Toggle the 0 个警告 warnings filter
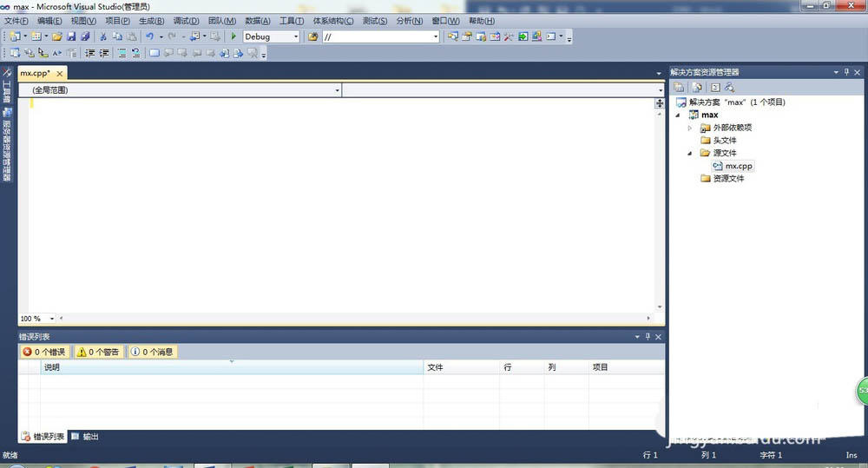The width and height of the screenshot is (868, 468). [x=98, y=352]
